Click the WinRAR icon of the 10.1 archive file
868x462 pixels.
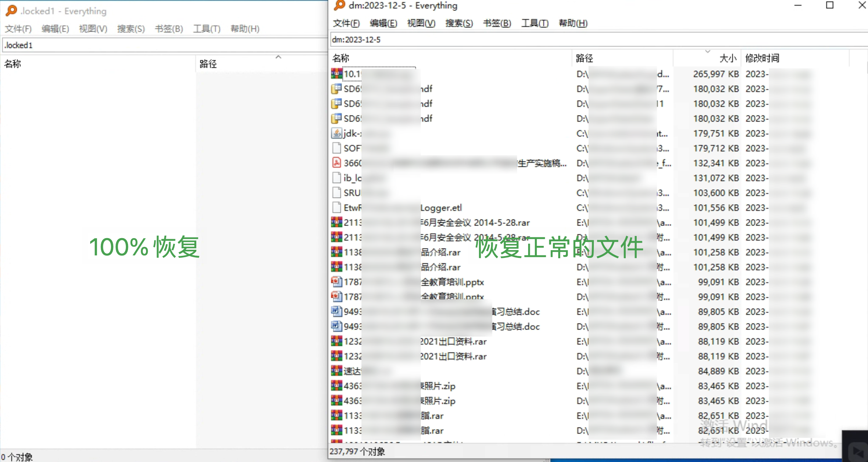pos(336,74)
